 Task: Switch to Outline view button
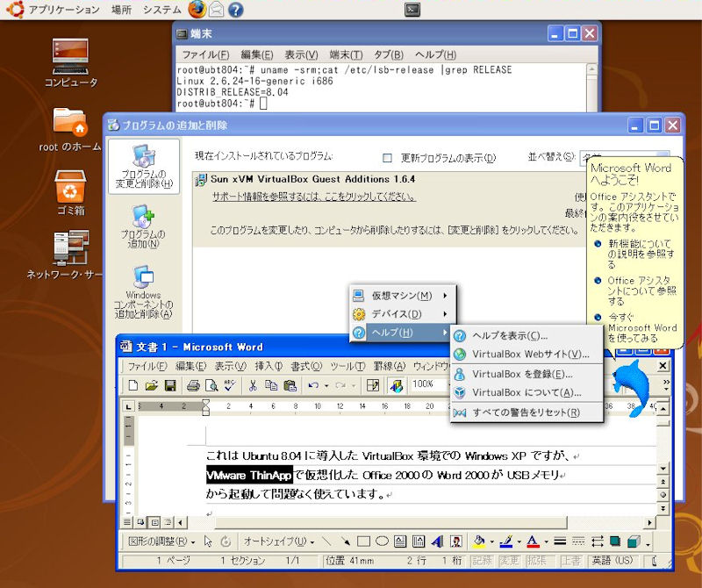click(x=168, y=522)
